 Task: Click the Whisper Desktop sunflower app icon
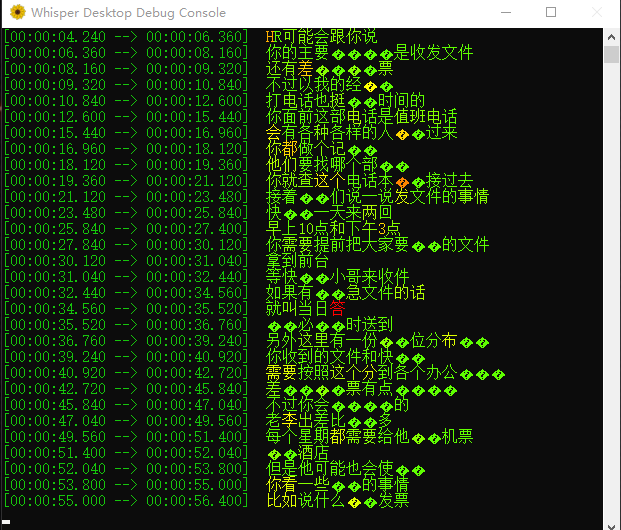click(x=17, y=12)
